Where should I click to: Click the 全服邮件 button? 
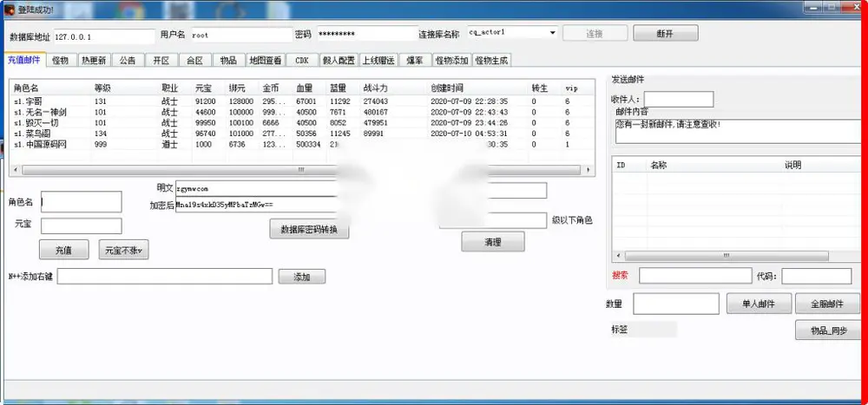827,304
